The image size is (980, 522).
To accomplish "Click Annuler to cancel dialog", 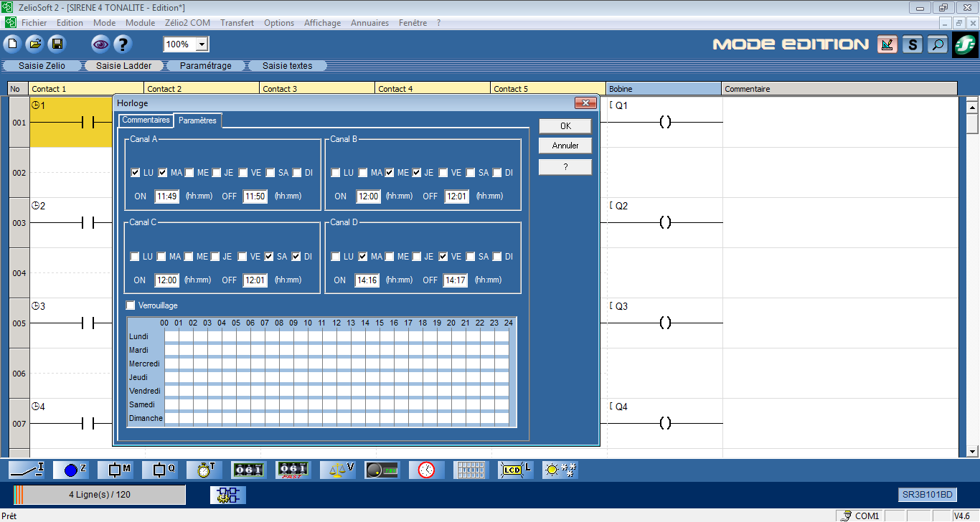I will coord(565,146).
